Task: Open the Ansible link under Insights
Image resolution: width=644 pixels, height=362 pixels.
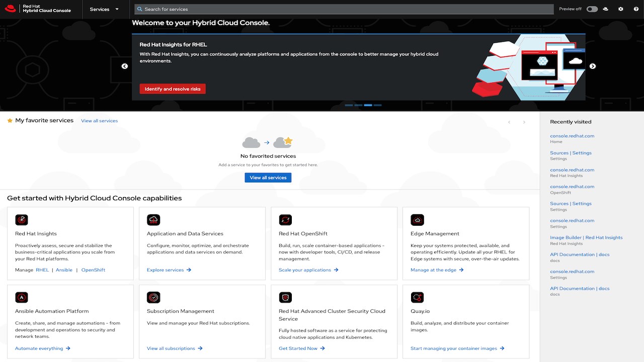Action: 64,270
